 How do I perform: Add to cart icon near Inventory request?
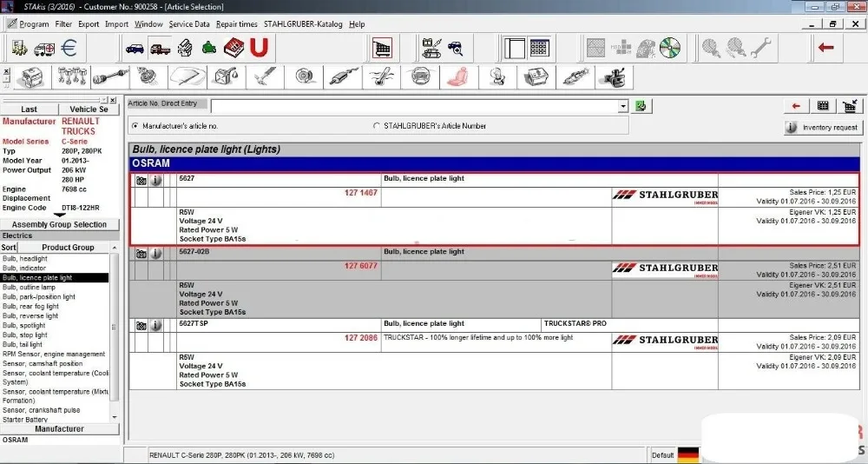pyautogui.click(x=850, y=106)
